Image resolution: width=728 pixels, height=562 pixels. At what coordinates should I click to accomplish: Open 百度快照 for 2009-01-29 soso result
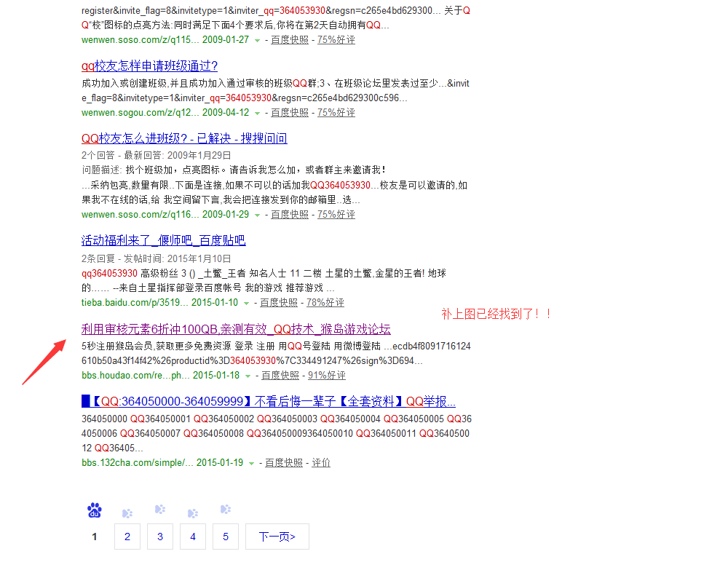pyautogui.click(x=290, y=215)
